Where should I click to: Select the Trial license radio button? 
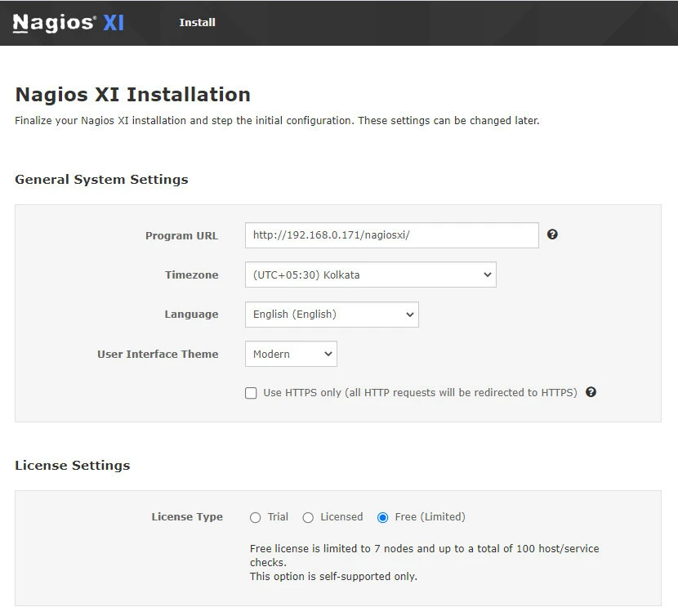tap(256, 517)
